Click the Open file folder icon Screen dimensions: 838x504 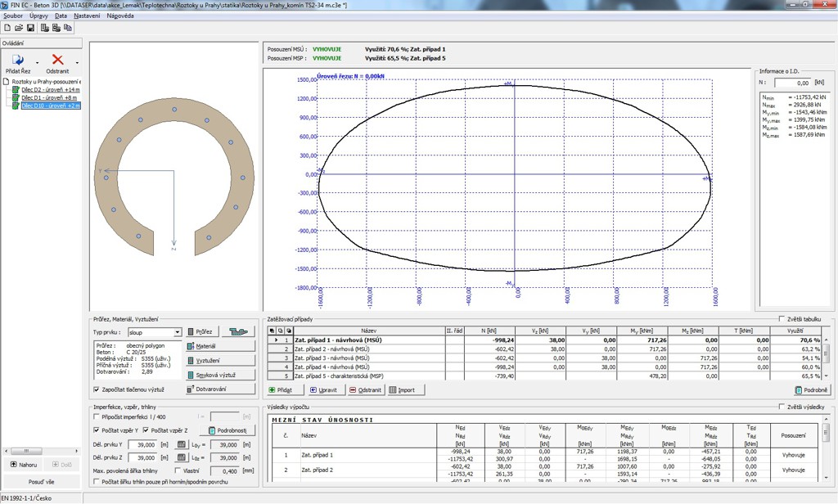(x=19, y=28)
